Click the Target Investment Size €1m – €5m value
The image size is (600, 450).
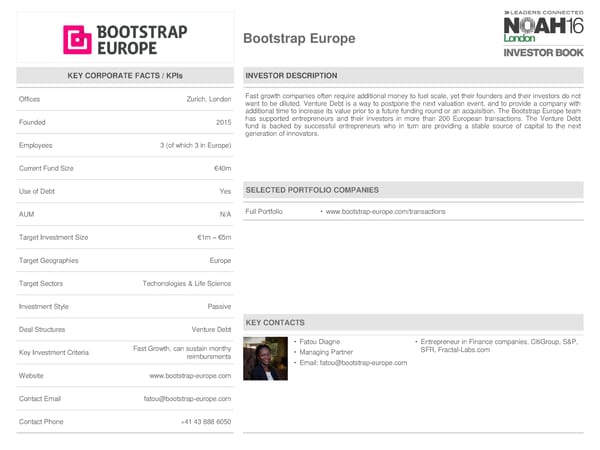(214, 237)
